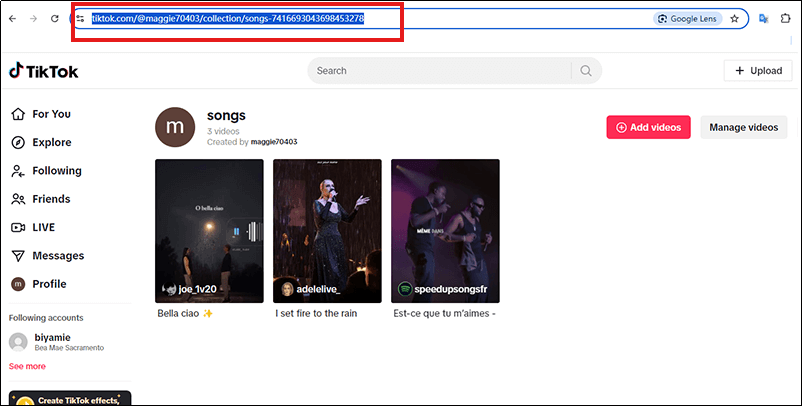Click the home icon beside For You
Screen dimensions: 803x407
click(x=18, y=114)
